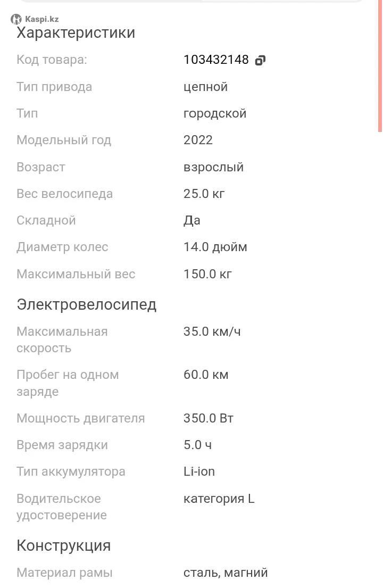Click the 'Мощность двигателя' label
This screenshot has height=588, width=383.
(x=80, y=418)
